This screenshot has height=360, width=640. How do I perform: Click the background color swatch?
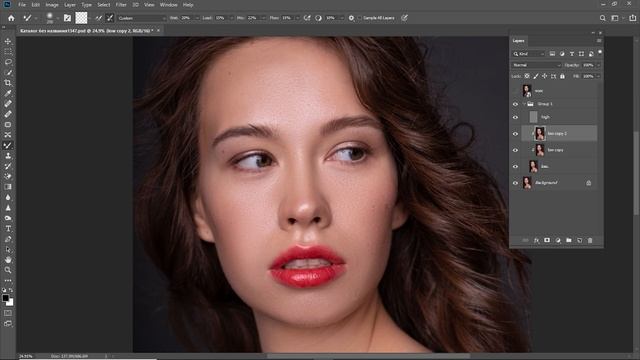click(10, 302)
